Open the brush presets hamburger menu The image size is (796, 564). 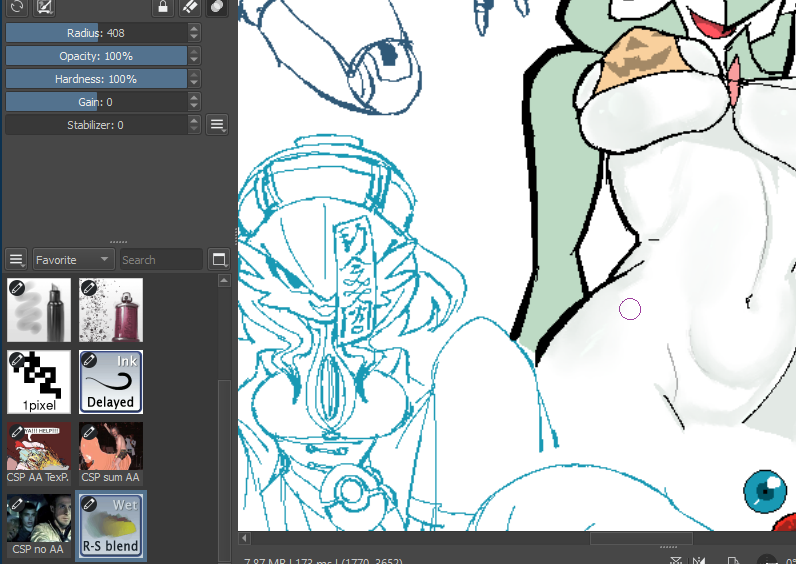16,260
